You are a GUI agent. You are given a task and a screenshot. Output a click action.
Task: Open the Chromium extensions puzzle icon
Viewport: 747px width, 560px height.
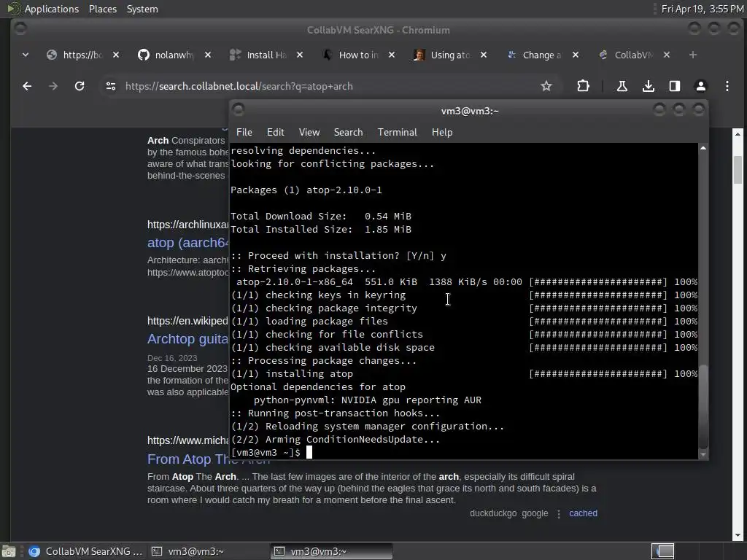(583, 86)
